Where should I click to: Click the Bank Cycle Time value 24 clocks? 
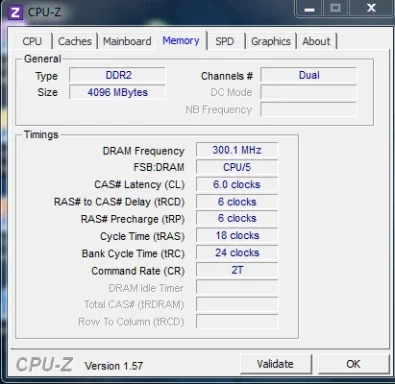(237, 253)
